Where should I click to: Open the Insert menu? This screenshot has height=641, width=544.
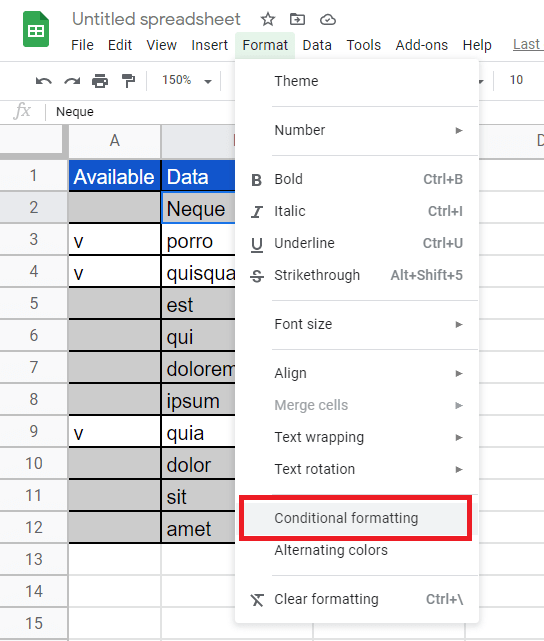[209, 45]
